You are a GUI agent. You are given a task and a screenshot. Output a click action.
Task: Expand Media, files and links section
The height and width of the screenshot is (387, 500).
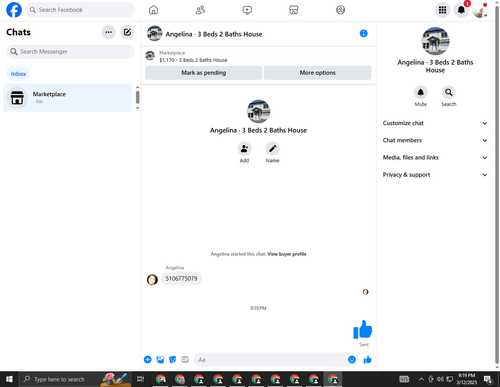435,158
